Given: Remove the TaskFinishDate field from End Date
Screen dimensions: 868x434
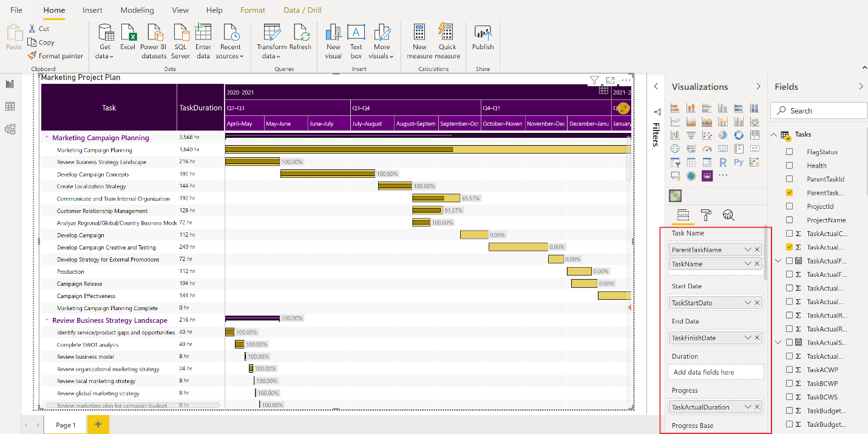Looking at the screenshot, I should tap(757, 338).
